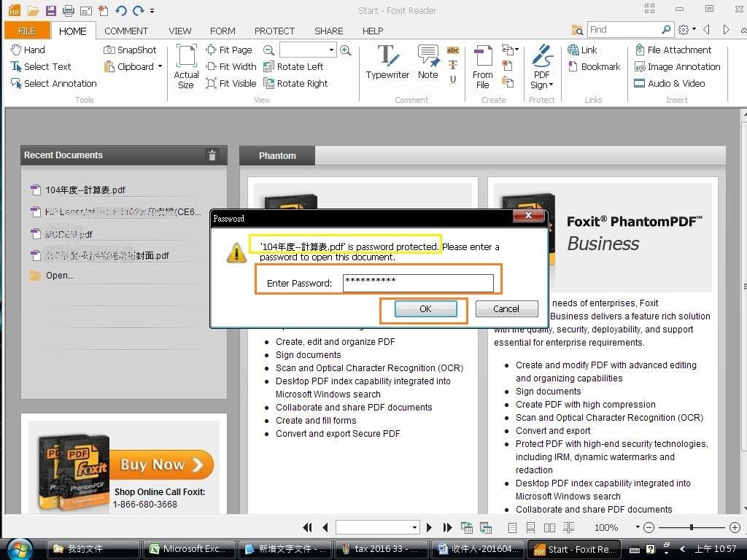Switch to the SHARE tab
The height and width of the screenshot is (560, 747).
click(x=329, y=31)
